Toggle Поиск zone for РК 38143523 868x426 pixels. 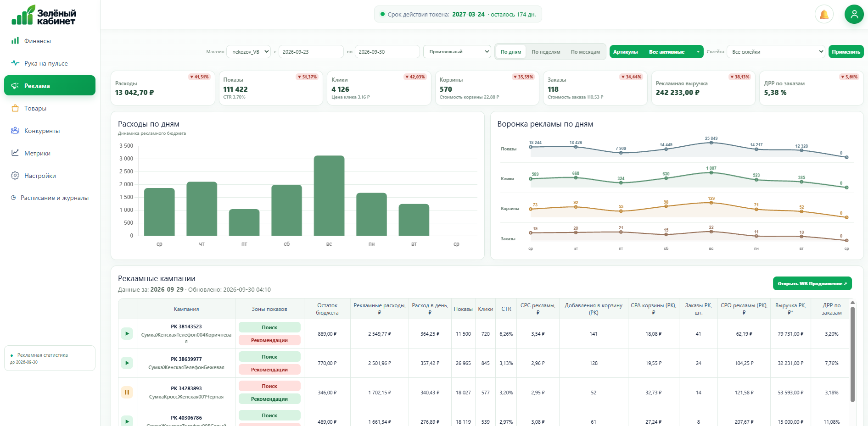coord(269,327)
